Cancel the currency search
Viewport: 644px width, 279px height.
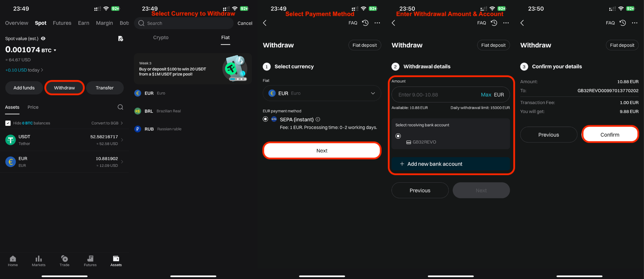245,23
